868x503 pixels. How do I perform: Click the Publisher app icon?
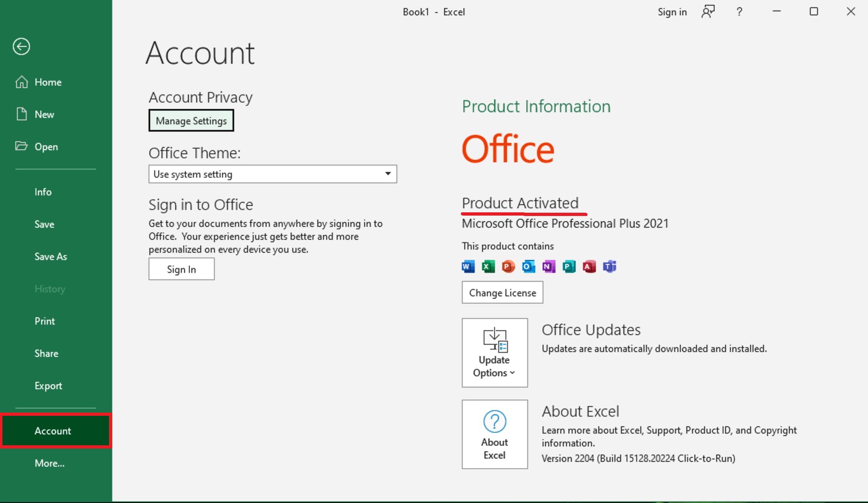pyautogui.click(x=569, y=266)
